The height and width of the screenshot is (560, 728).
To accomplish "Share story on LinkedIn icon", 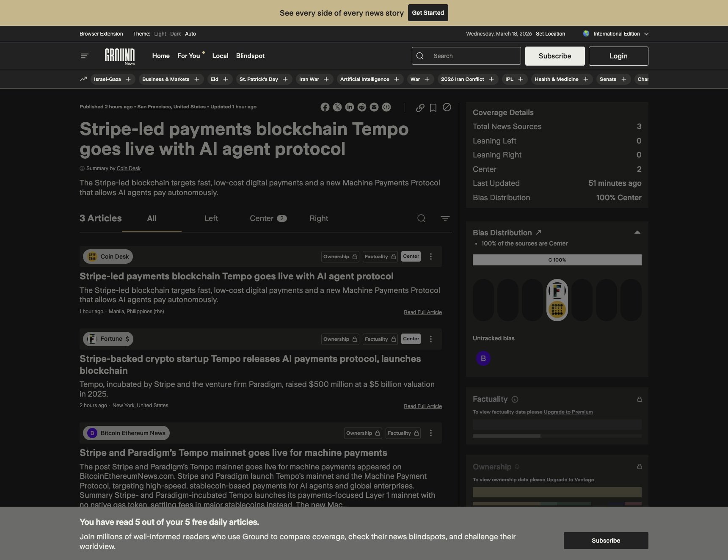I will [350, 108].
